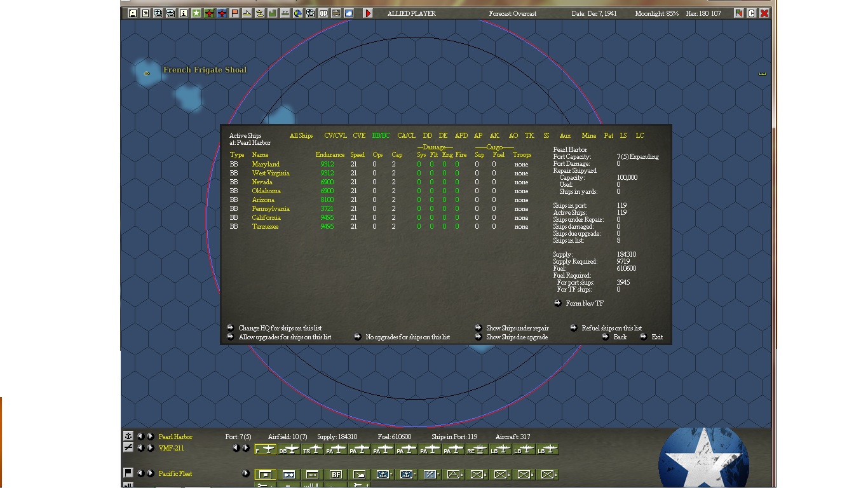This screenshot has height=488, width=868.
Task: Click the info 'i' icon in top toolbar
Action: click(184, 13)
